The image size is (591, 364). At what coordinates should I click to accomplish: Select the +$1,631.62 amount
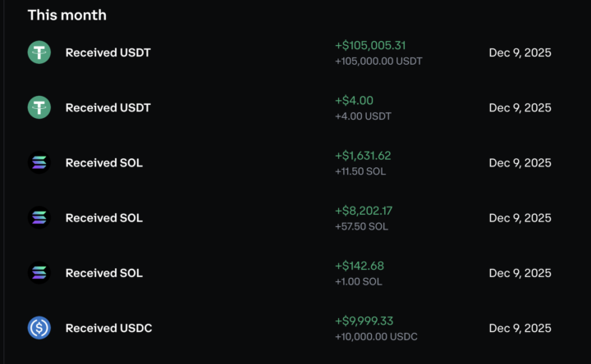point(363,155)
